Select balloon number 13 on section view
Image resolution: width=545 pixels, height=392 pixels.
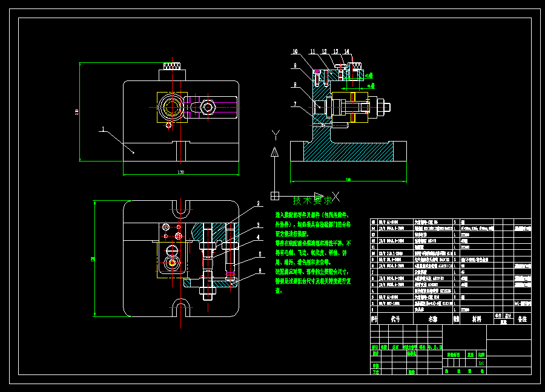[335, 51]
